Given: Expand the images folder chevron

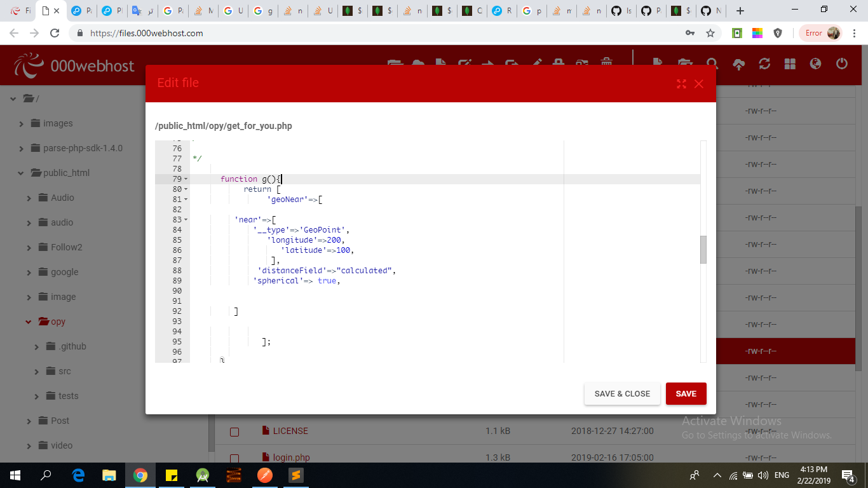Looking at the screenshot, I should pyautogui.click(x=22, y=124).
